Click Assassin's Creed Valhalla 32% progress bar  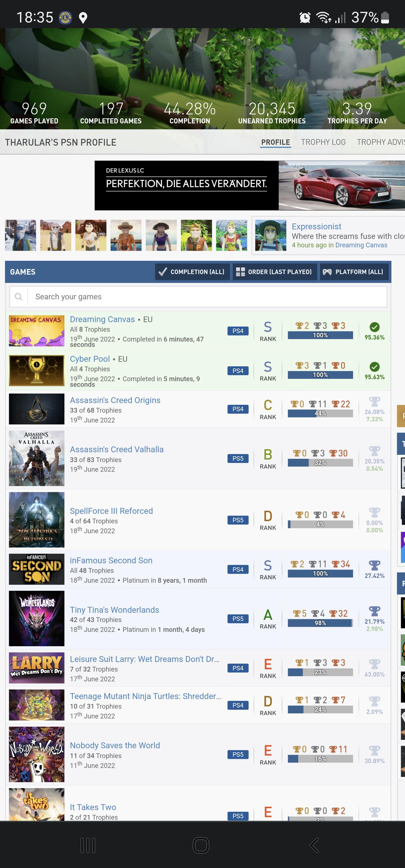click(320, 463)
